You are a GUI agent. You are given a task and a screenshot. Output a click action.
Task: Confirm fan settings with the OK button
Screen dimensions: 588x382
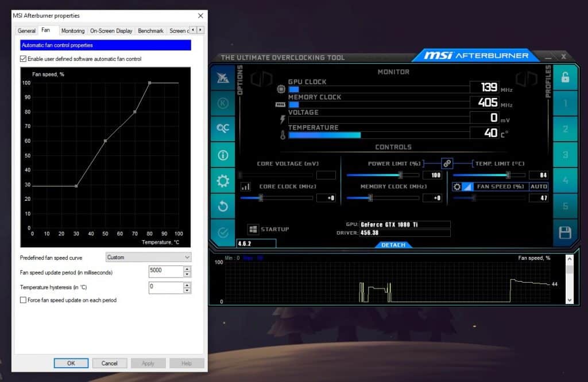71,362
